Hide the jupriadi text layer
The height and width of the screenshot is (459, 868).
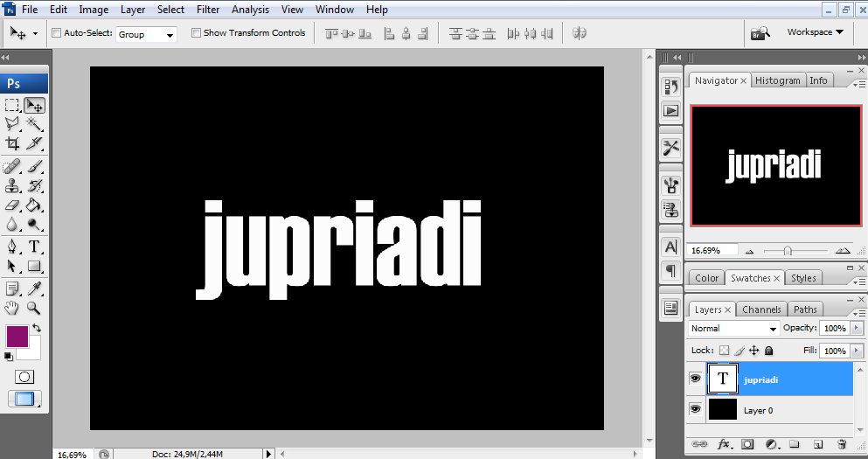pyautogui.click(x=695, y=379)
